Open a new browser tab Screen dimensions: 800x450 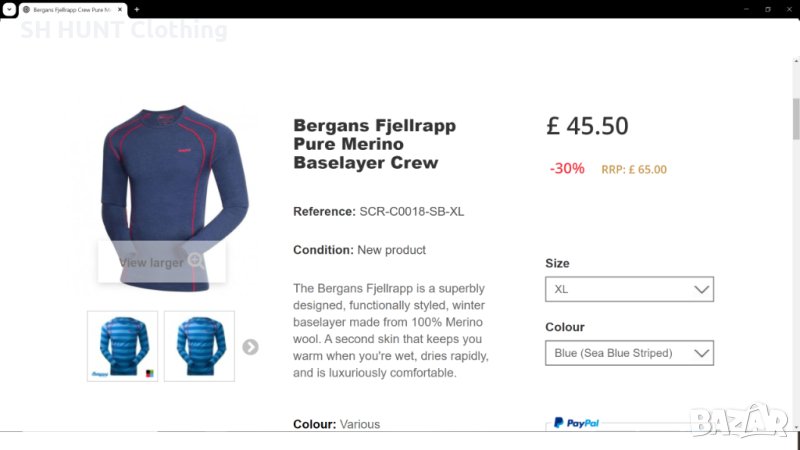pyautogui.click(x=136, y=9)
